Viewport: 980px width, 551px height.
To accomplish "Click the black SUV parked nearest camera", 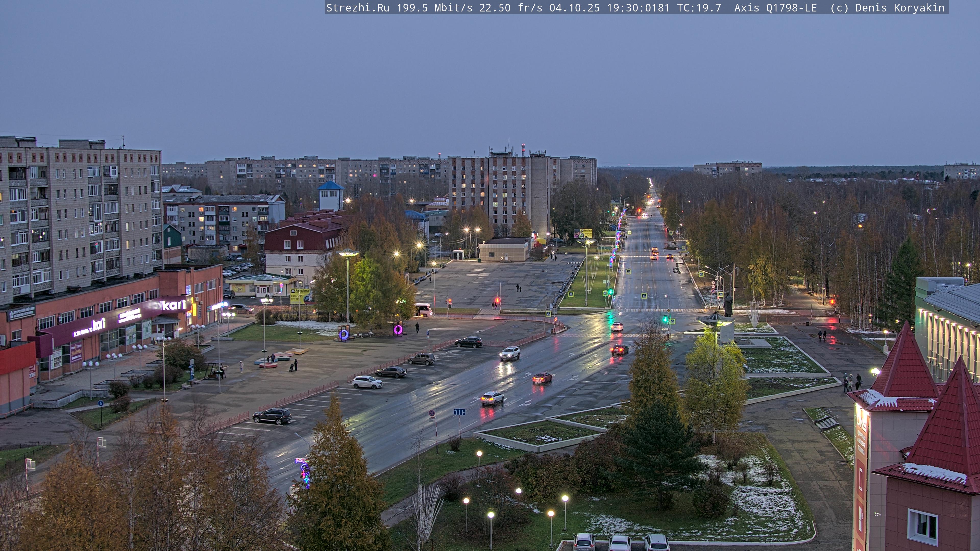I will (272, 416).
